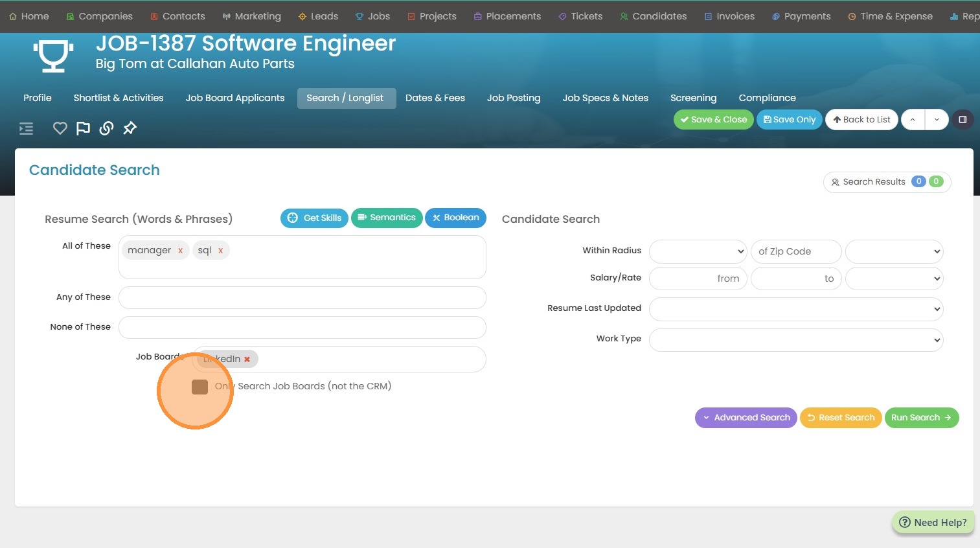
Task: Click the Job Boards tag input field
Action: pos(339,360)
